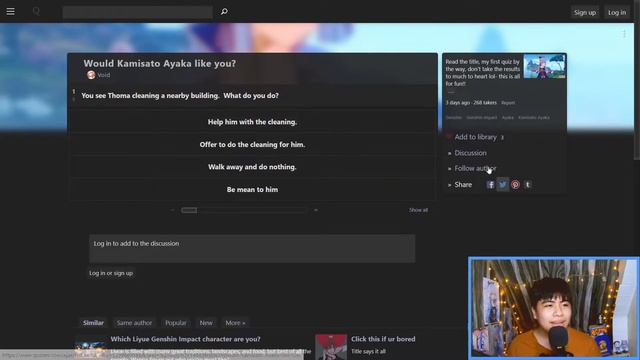The image size is (640, 360).
Task: Click the 'Void' author name link
Action: click(104, 75)
